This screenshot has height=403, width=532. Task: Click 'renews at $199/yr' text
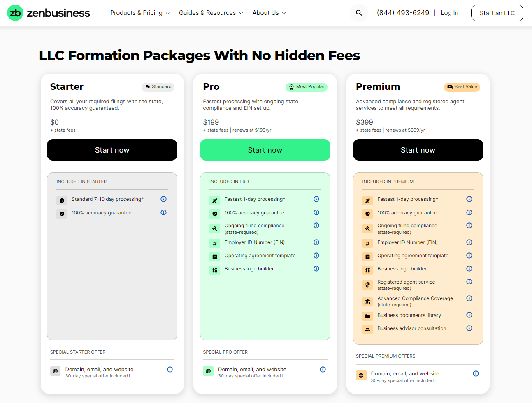click(252, 130)
